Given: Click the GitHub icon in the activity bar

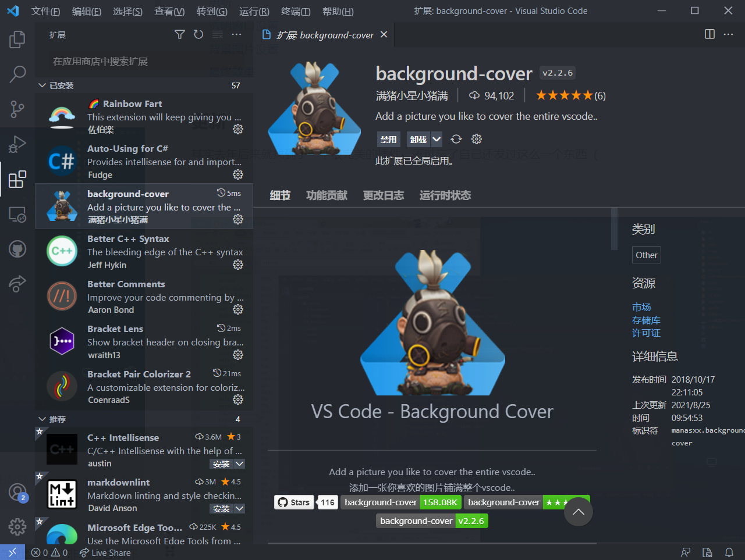Looking at the screenshot, I should [x=17, y=249].
